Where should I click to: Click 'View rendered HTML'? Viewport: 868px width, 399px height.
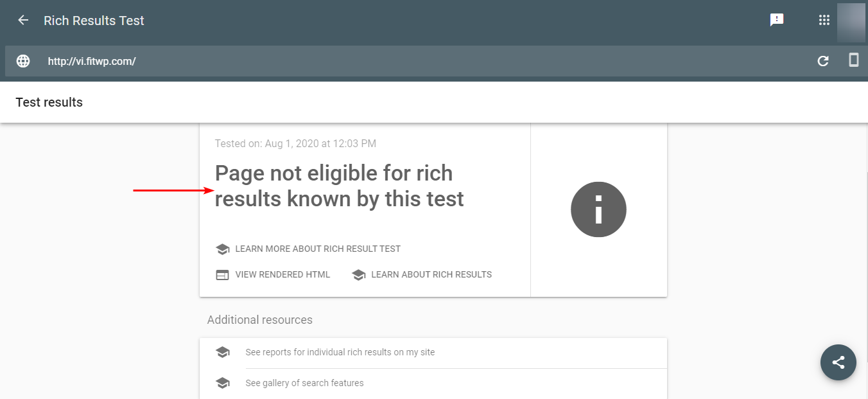click(x=282, y=274)
